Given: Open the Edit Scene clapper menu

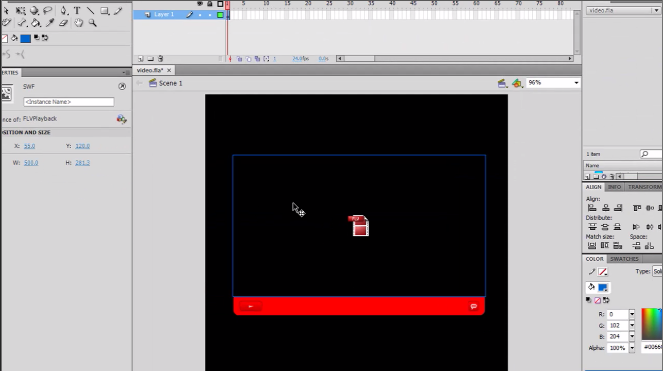Looking at the screenshot, I should coord(502,83).
